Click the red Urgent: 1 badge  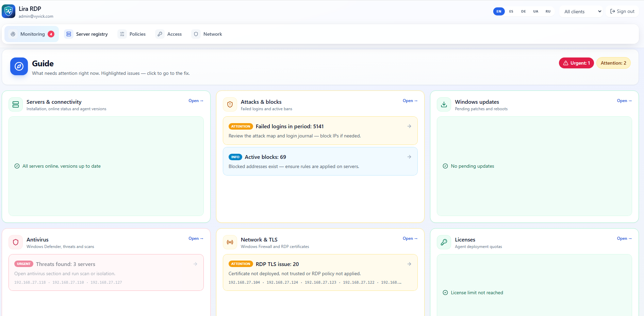coord(576,63)
